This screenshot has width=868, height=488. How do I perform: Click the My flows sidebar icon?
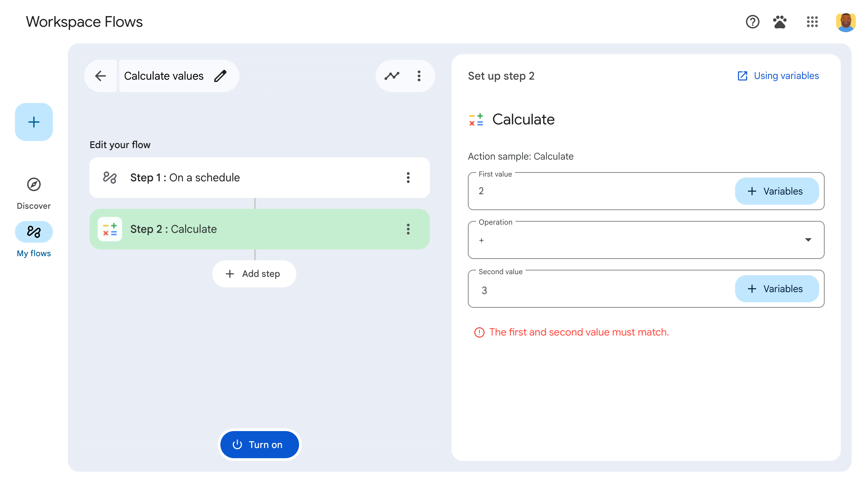(34, 232)
